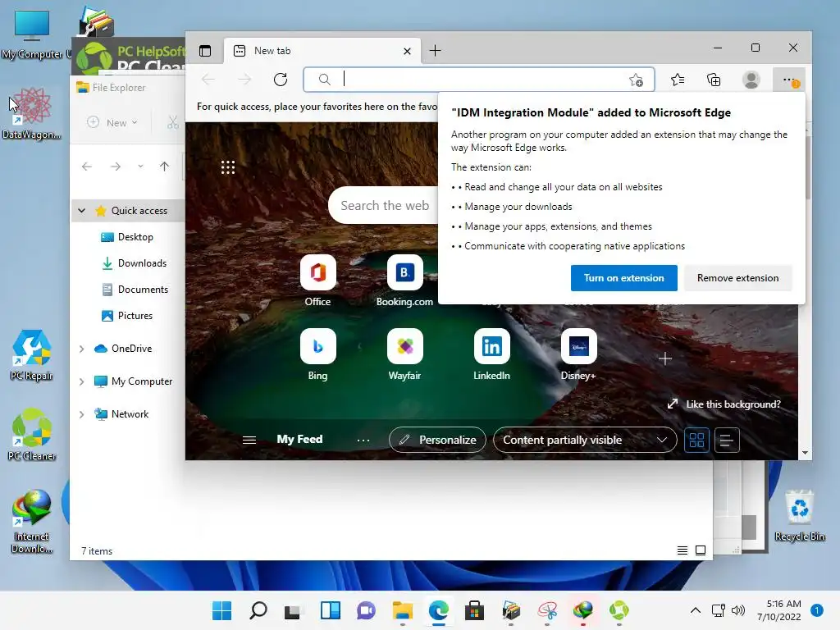Open the Favorites list icon
This screenshot has height=630, width=840.
click(x=678, y=80)
